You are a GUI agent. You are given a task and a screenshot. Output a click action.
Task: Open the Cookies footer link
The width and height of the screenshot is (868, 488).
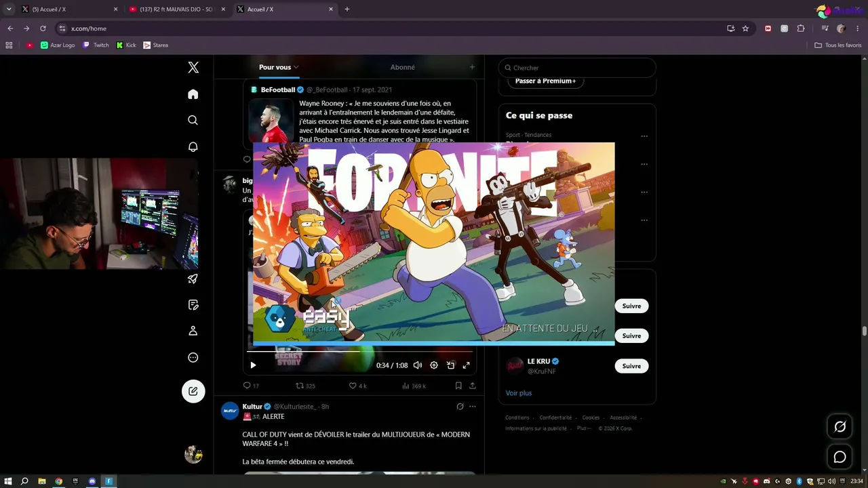pyautogui.click(x=591, y=418)
